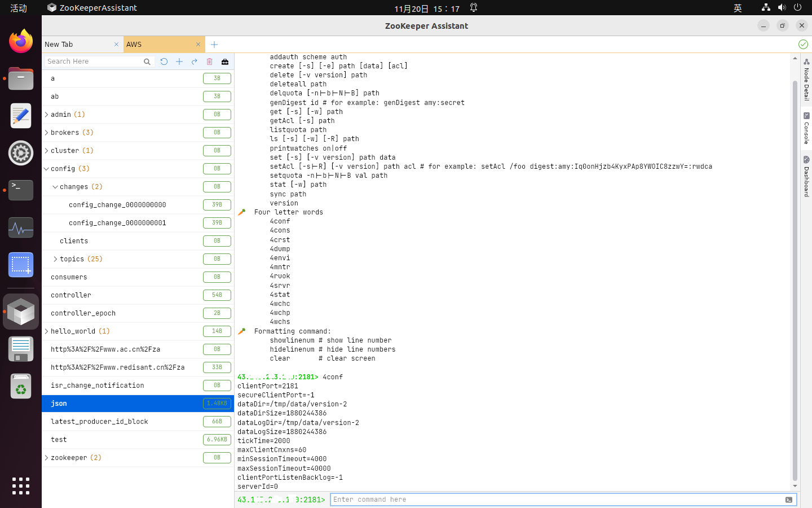Open a new connection tab with plus
Image resolution: width=812 pixels, height=508 pixels.
[214, 45]
